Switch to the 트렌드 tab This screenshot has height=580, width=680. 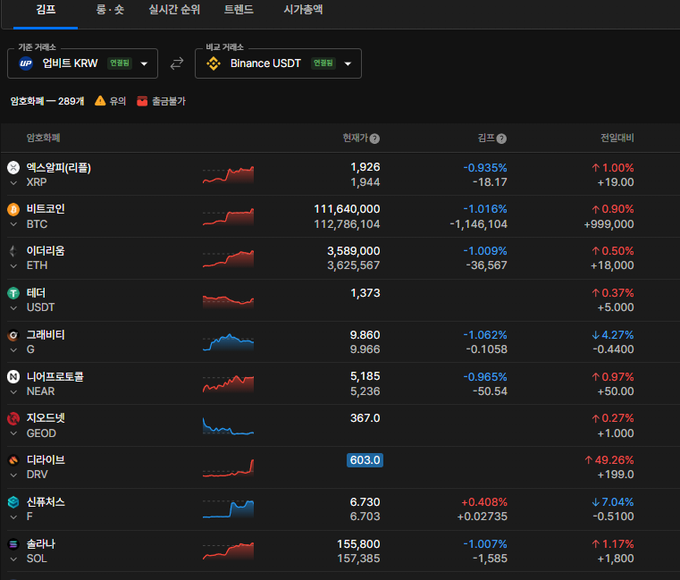coord(239,10)
